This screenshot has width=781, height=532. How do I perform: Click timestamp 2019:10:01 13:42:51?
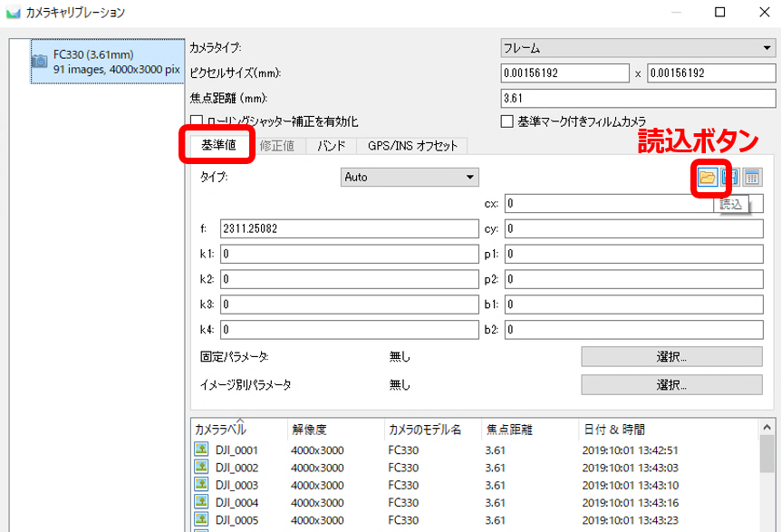coord(630,450)
